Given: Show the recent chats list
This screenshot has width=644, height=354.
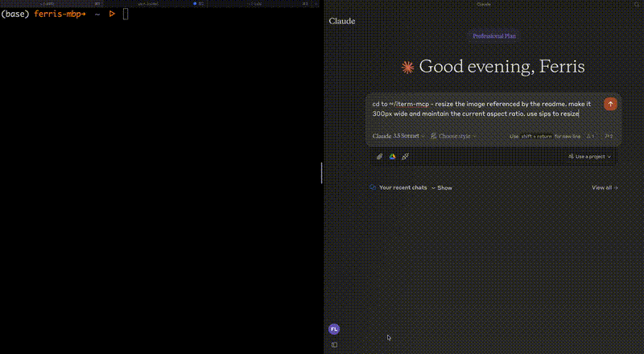Looking at the screenshot, I should (x=442, y=187).
